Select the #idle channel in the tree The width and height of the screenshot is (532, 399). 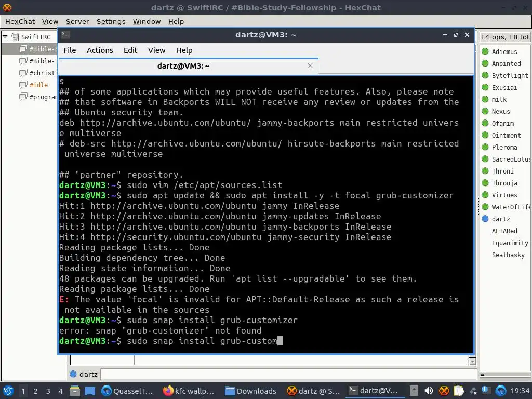coord(38,85)
